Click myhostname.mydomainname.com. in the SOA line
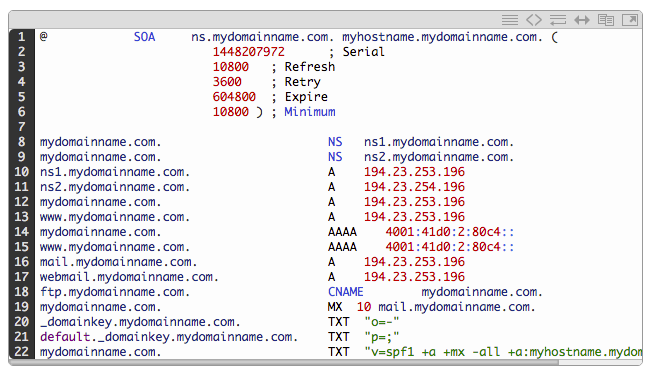Viewport: 665px width, 379px height. coord(442,37)
